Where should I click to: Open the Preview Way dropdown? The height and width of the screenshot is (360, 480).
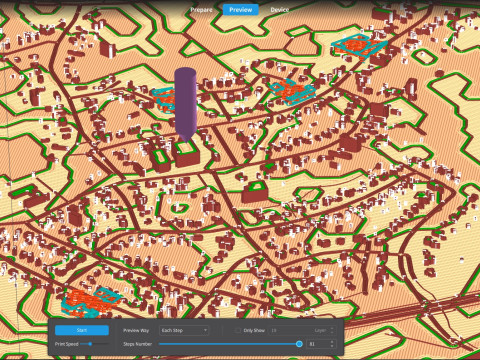(x=184, y=330)
